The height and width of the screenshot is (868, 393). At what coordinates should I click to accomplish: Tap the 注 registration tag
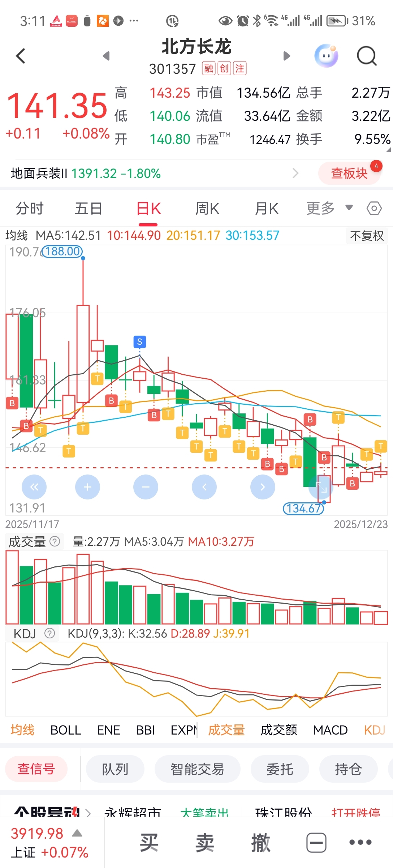[x=240, y=68]
